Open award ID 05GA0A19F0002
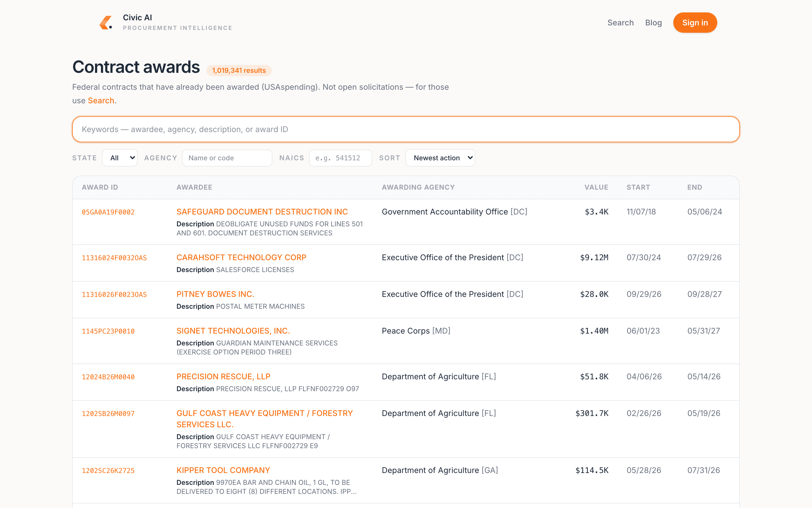Image resolution: width=812 pixels, height=508 pixels. (108, 212)
